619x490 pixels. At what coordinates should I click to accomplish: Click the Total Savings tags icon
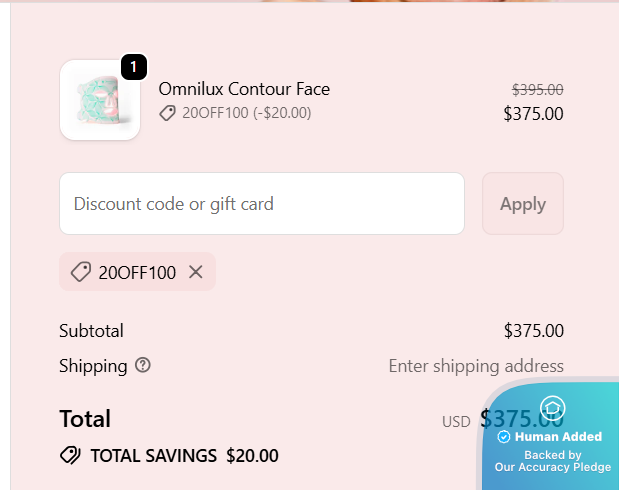point(70,456)
